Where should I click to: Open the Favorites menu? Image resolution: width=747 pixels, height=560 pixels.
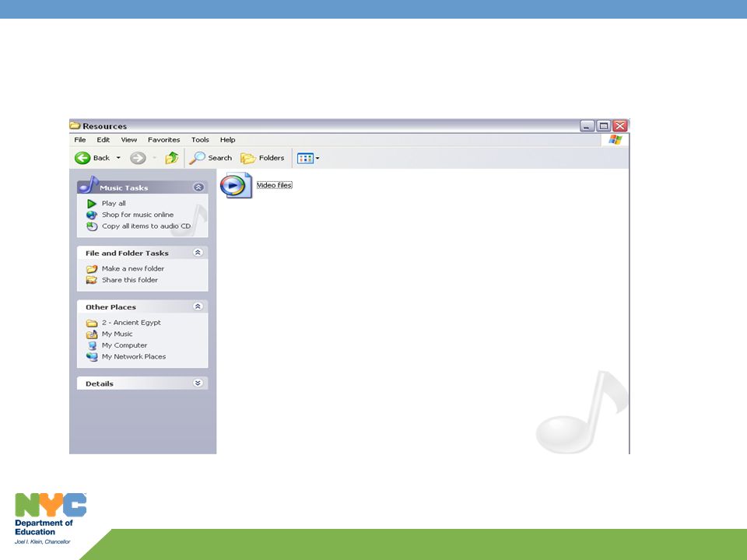[164, 139]
